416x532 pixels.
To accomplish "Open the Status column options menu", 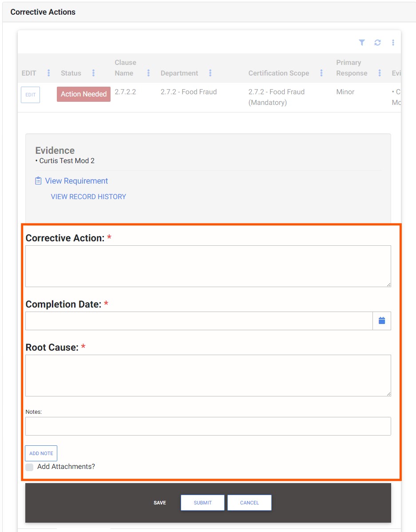I will click(93, 73).
